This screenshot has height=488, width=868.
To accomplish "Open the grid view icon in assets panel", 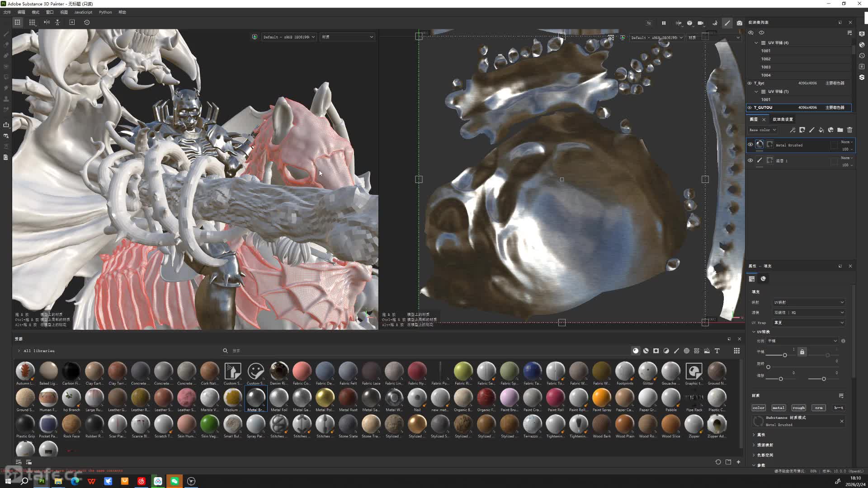I will (x=736, y=351).
